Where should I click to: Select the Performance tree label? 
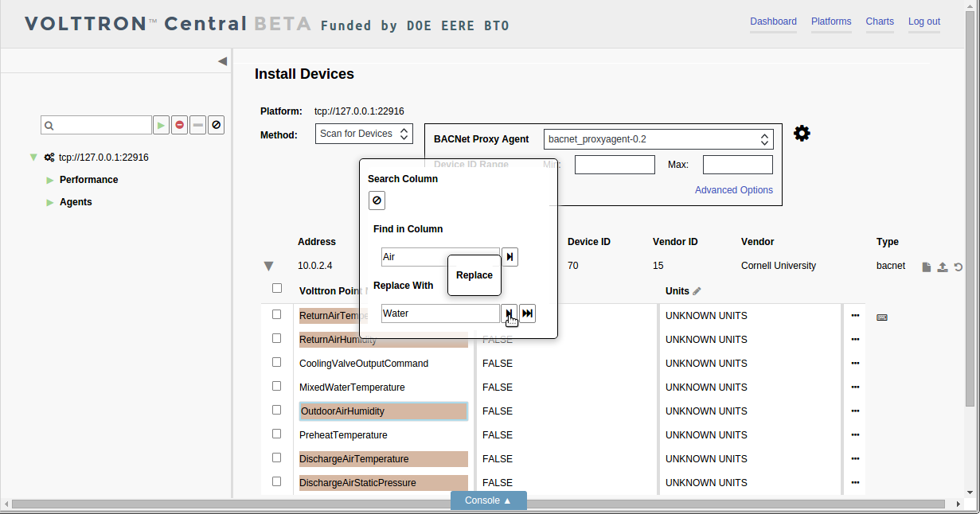point(88,180)
